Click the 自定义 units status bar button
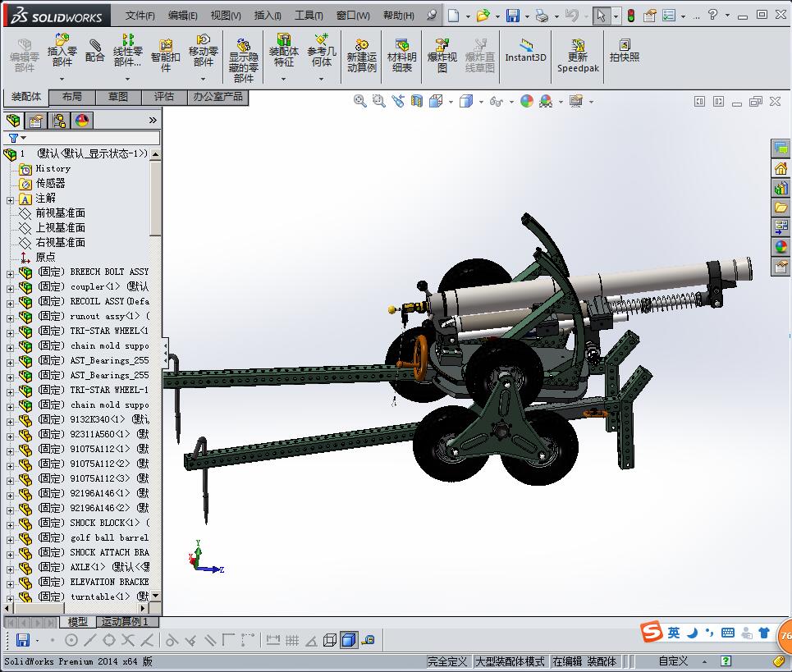This screenshot has height=672, width=792. [673, 661]
